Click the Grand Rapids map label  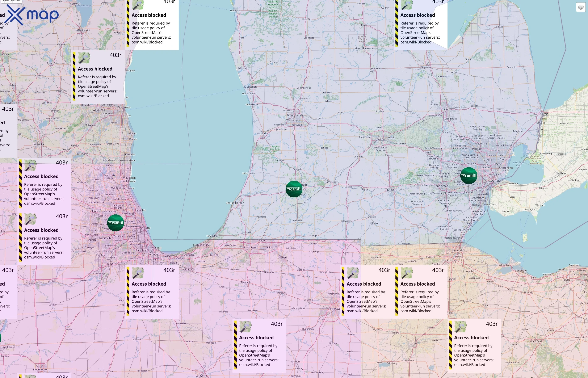point(295,115)
